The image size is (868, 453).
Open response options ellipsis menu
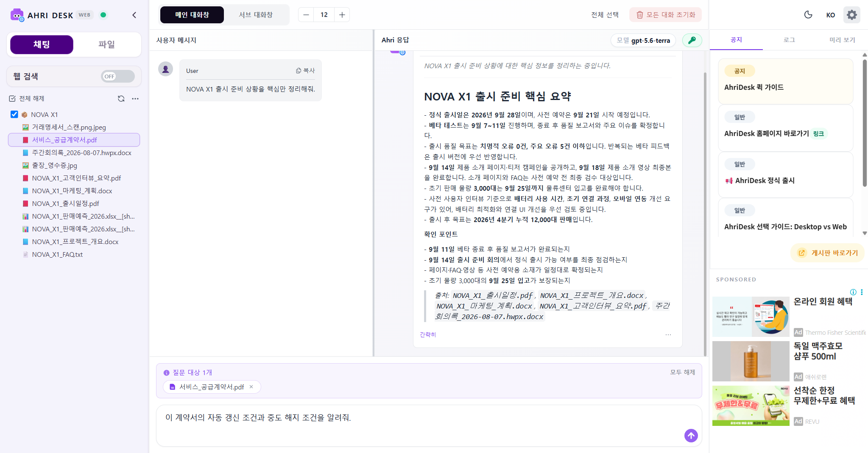668,334
